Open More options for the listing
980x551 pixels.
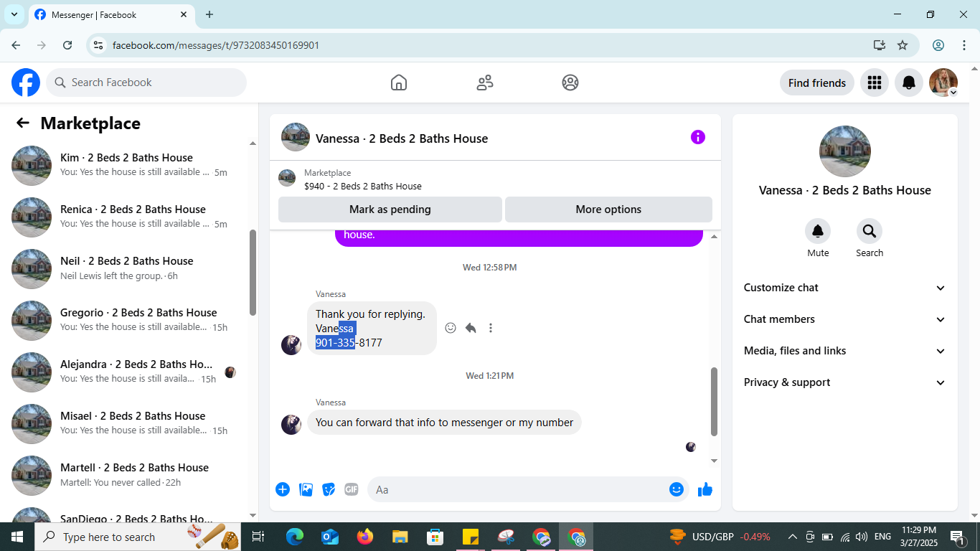[x=608, y=209]
